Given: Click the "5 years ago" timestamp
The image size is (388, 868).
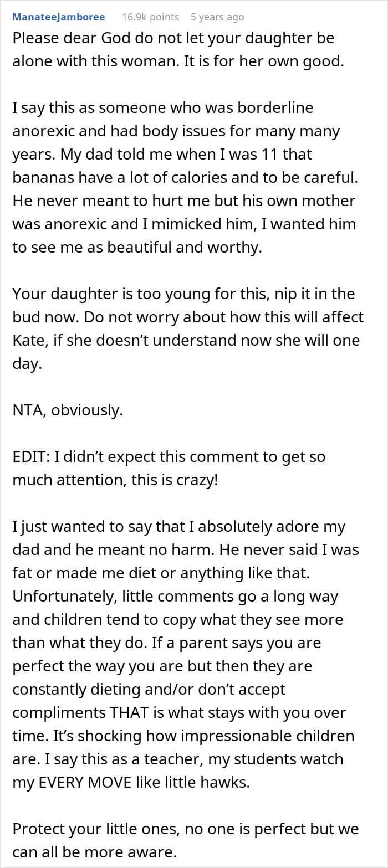Looking at the screenshot, I should pos(217,17).
